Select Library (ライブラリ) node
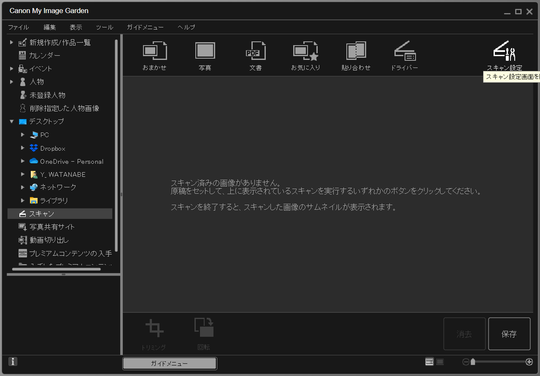 click(54, 200)
